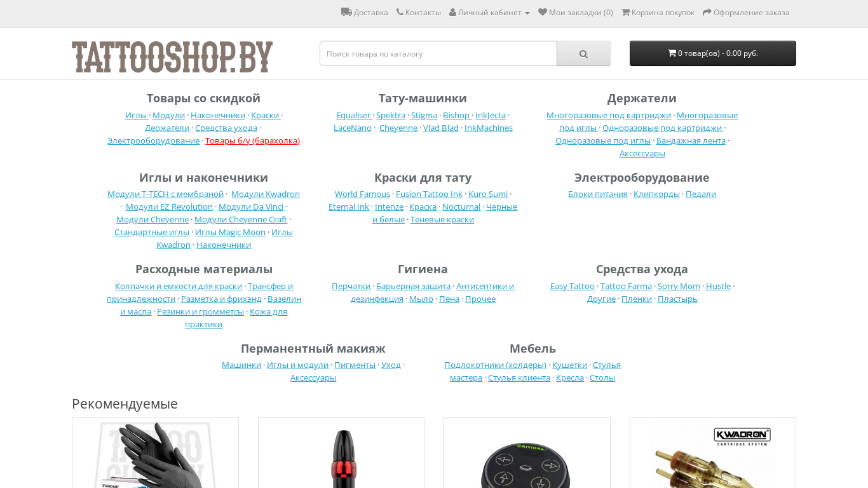This screenshot has width=868, height=488.
Task: Open the TATTOOSHOP.BY logo homepage
Action: point(172,57)
